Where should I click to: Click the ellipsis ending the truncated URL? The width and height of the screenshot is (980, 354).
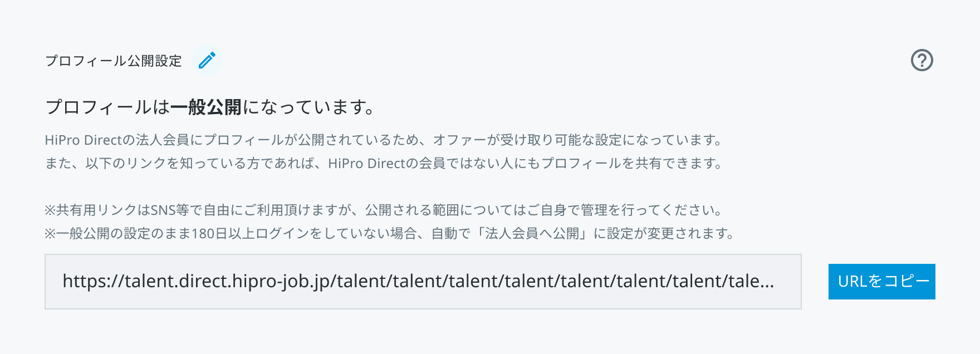(x=767, y=282)
